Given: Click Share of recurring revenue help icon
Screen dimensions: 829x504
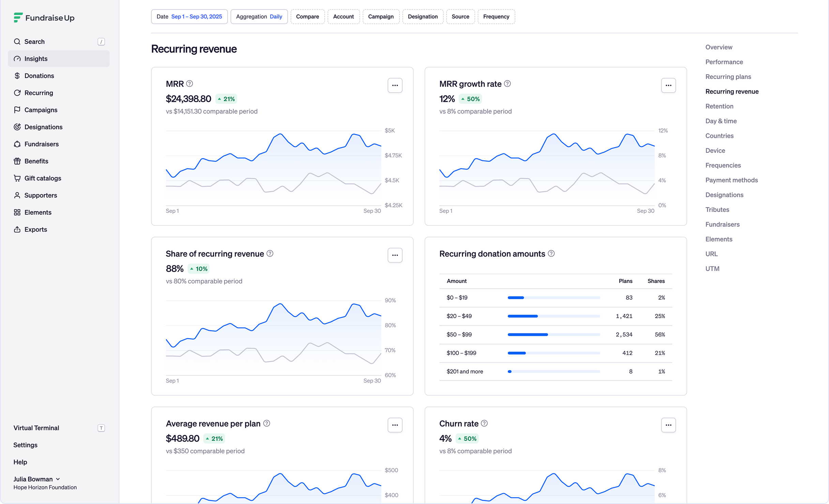Looking at the screenshot, I should click(270, 253).
